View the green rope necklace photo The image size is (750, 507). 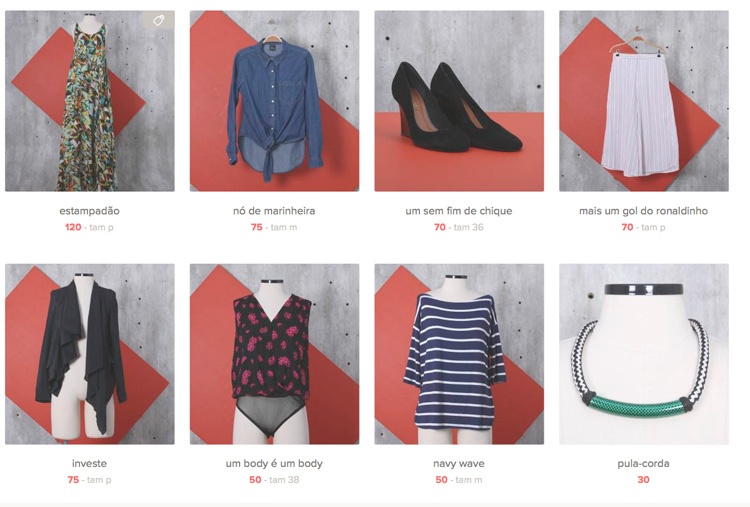coord(644,354)
